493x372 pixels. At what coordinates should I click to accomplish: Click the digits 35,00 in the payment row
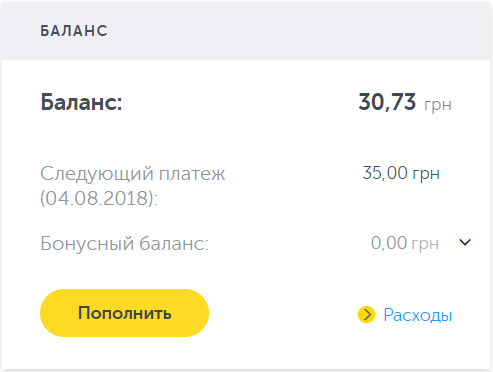[x=385, y=173]
